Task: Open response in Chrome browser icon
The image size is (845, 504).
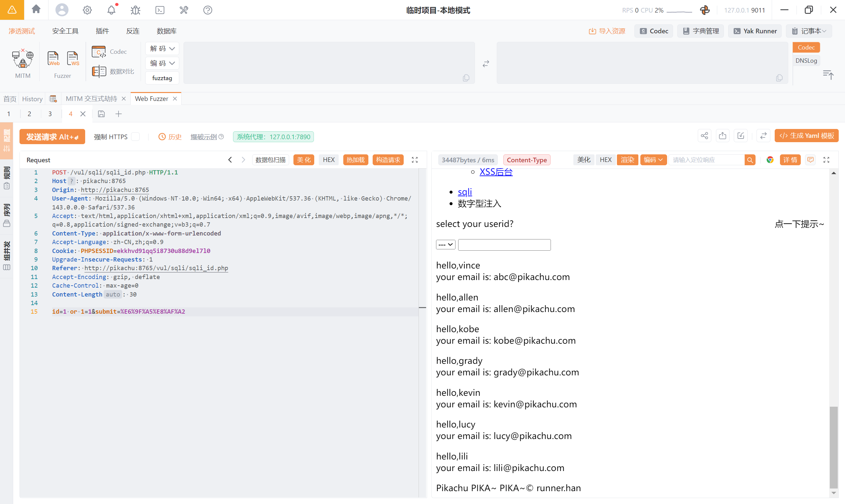Action: click(770, 160)
